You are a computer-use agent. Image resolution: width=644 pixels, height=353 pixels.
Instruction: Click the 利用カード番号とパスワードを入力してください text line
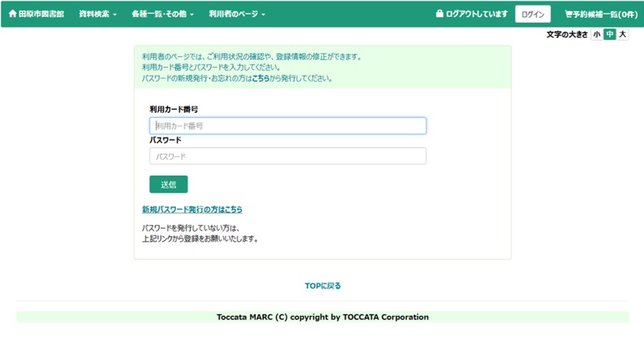click(x=211, y=67)
